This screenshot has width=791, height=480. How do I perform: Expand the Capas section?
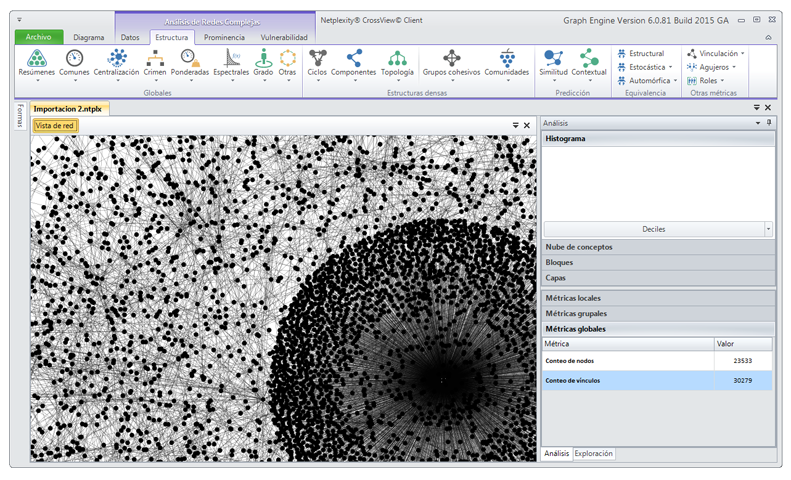click(658, 278)
